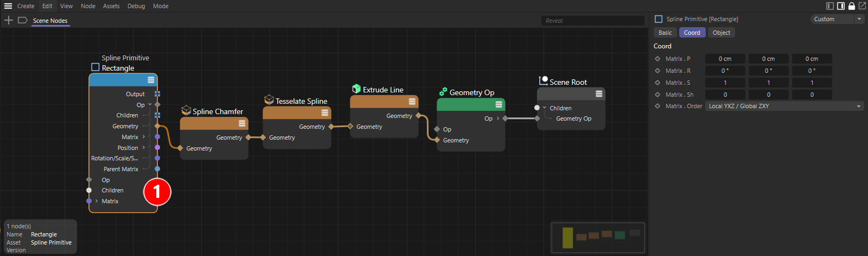Toggle the Matrix . Order keyframe diamond
The height and width of the screenshot is (256, 868).
click(658, 106)
